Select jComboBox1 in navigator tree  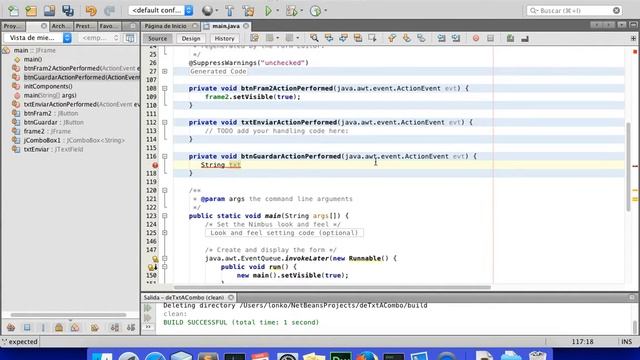click(x=74, y=140)
